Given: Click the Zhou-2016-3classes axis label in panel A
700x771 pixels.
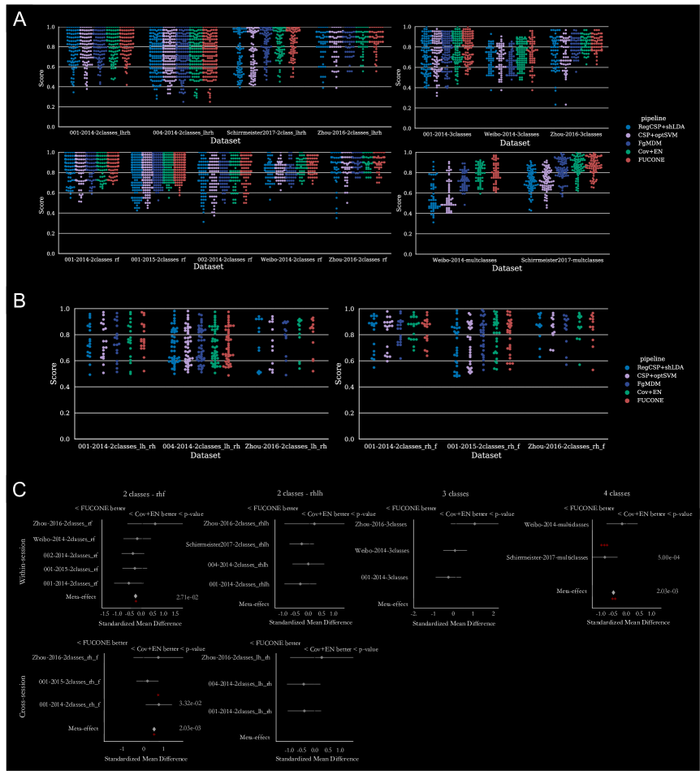Looking at the screenshot, I should 576,134.
